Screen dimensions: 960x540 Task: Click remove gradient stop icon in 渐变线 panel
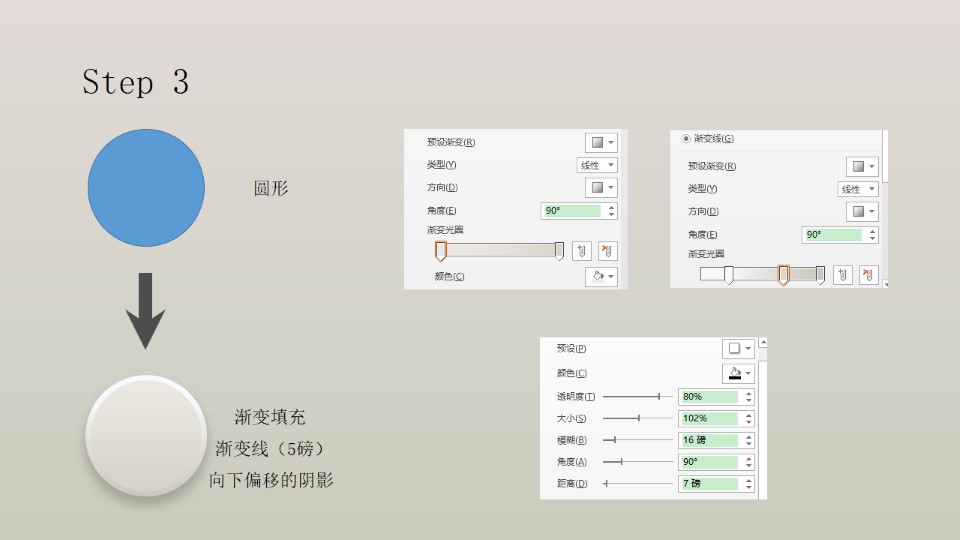coord(868,275)
